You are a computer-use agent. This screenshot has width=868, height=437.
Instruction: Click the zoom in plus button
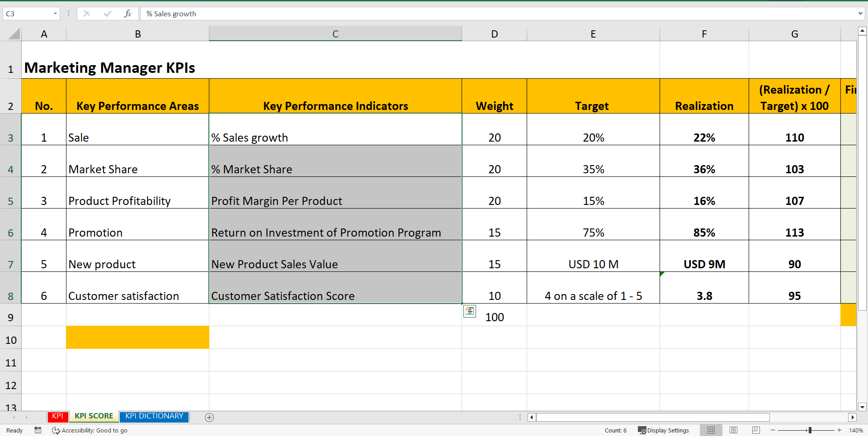(839, 430)
